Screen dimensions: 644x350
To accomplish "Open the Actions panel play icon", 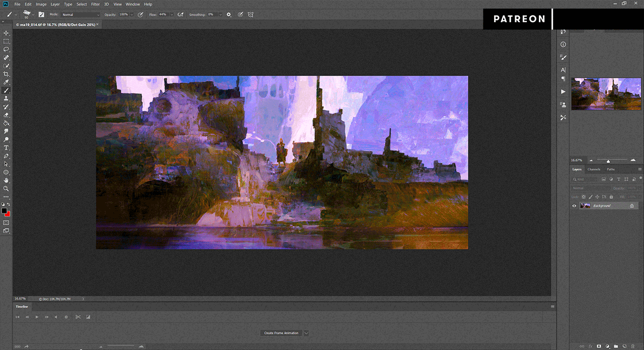I will pos(563,92).
